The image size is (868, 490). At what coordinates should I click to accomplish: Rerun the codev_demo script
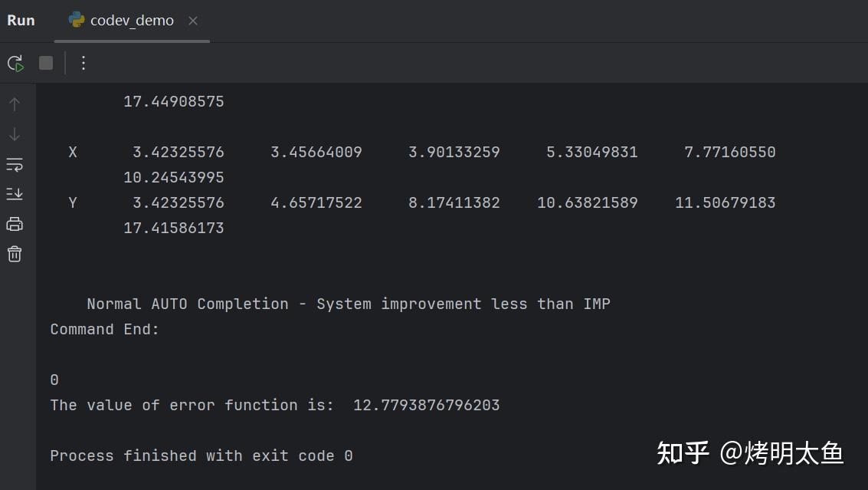tap(15, 63)
